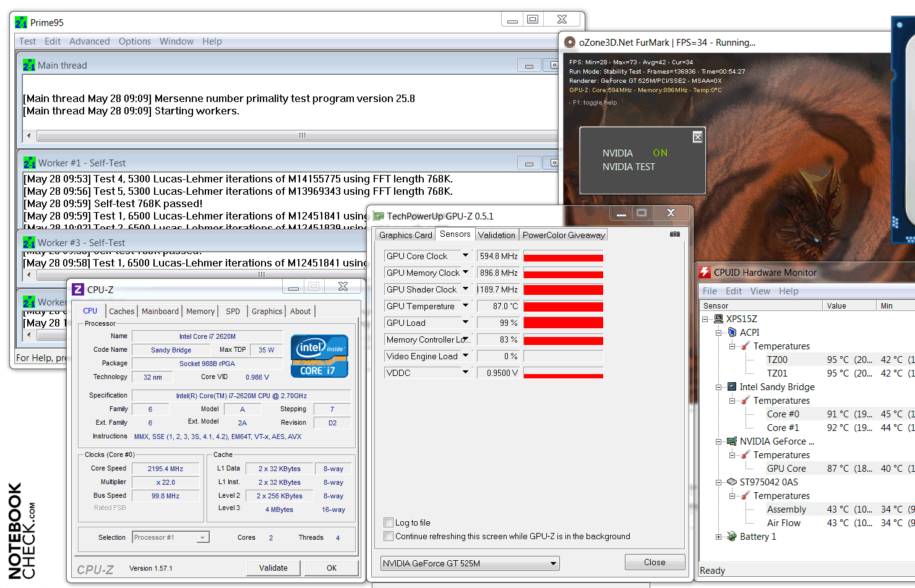Open the Memory tab in CPU-Z
Screen dimensions: 915x588
coord(200,312)
